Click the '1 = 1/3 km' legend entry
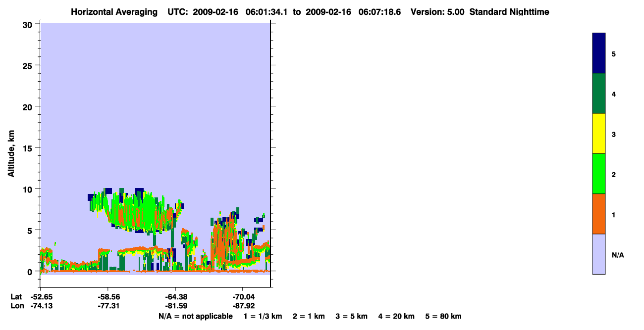The height and width of the screenshot is (330, 644). pyautogui.click(x=263, y=317)
